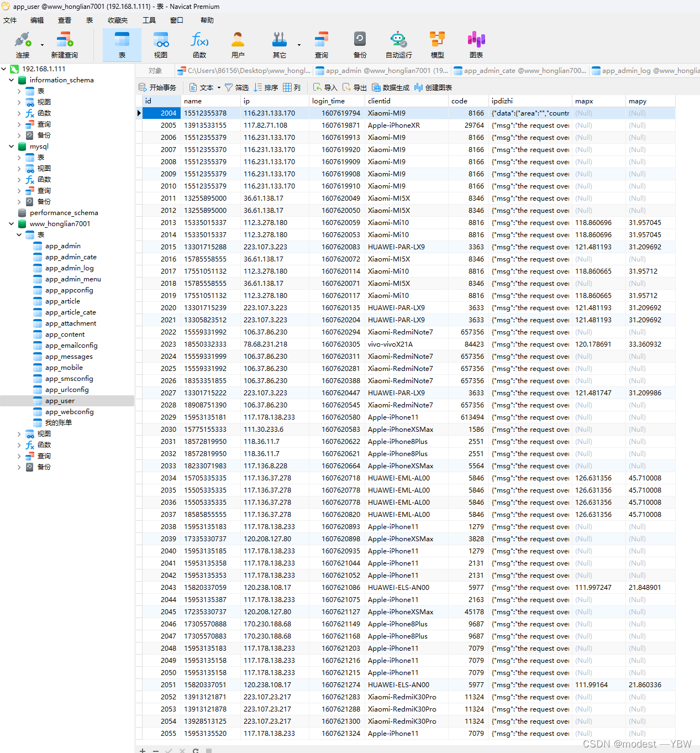Click the delete record minus icon

click(x=156, y=750)
